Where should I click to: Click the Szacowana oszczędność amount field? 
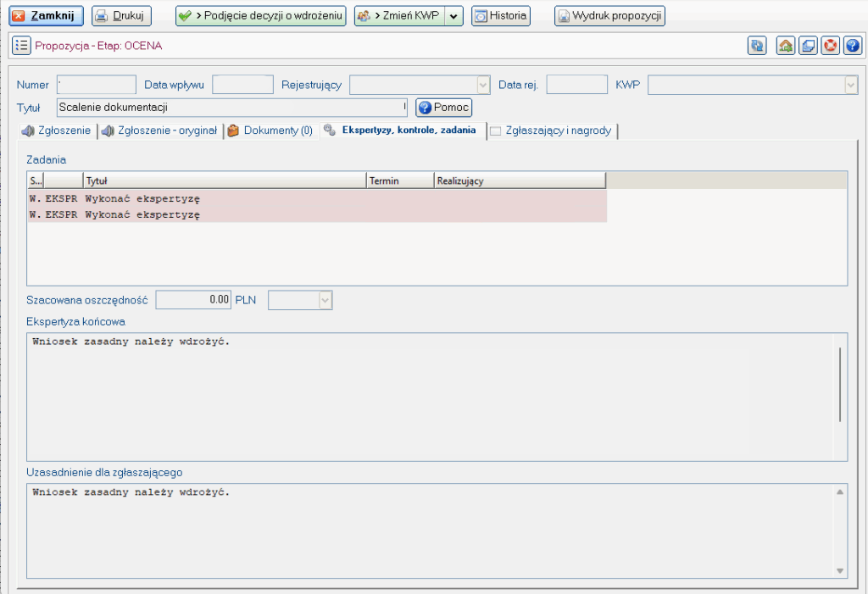[194, 299]
